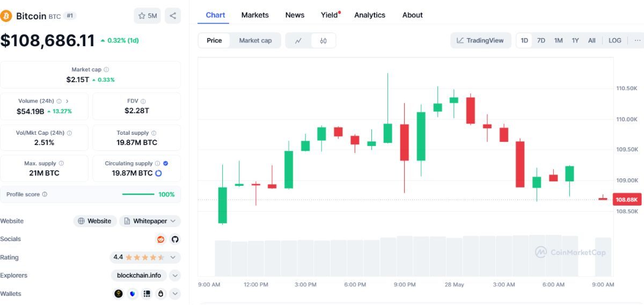Open the Yield tab
The image size is (644, 305).
330,15
